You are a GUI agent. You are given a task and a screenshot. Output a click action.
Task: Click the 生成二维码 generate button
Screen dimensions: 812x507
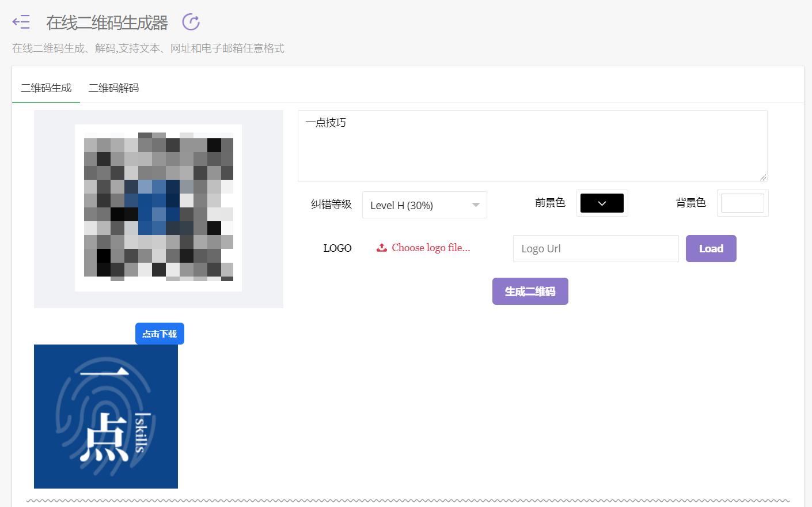[x=530, y=291]
